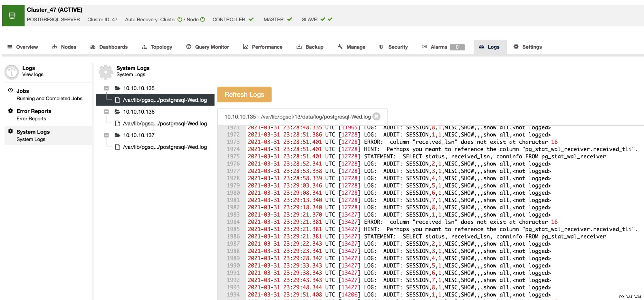This screenshot has height=300, width=644.
Task: Collapse the 10.10.10.135 tree node
Action: 106,88
